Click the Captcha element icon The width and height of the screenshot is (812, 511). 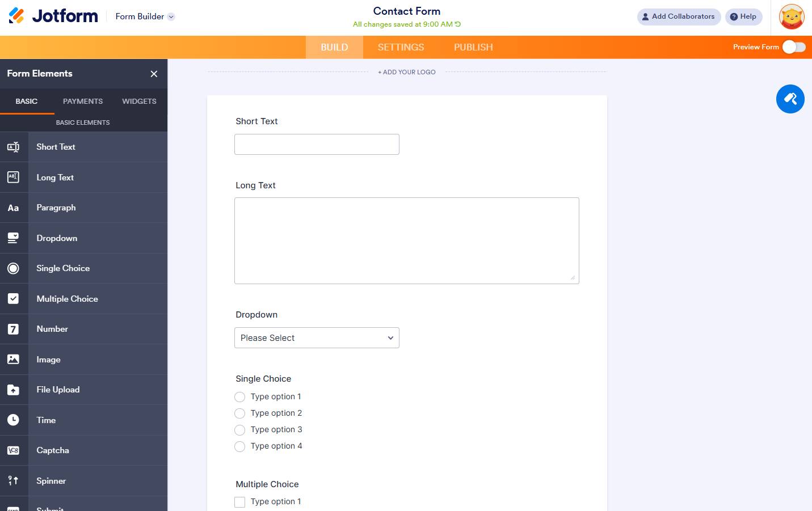(14, 450)
